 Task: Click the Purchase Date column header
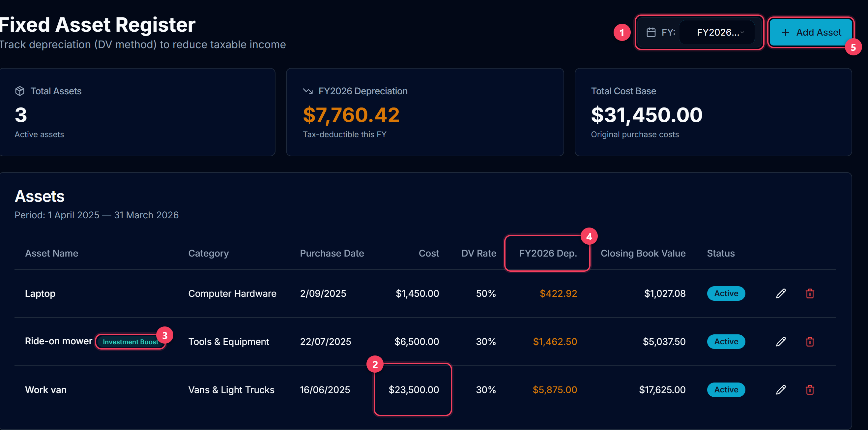click(332, 253)
